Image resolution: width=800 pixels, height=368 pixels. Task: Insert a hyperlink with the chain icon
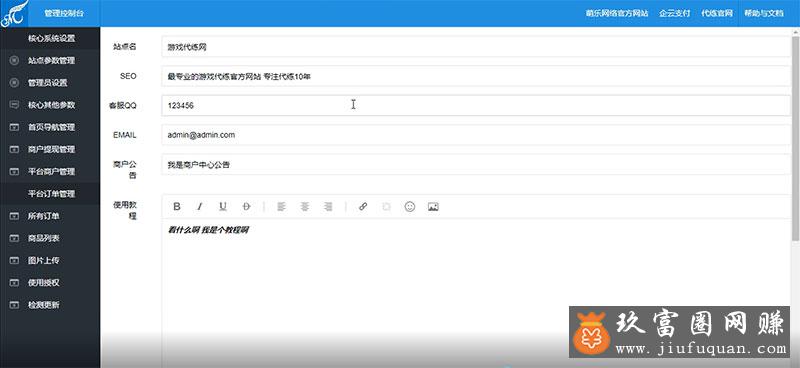click(363, 207)
